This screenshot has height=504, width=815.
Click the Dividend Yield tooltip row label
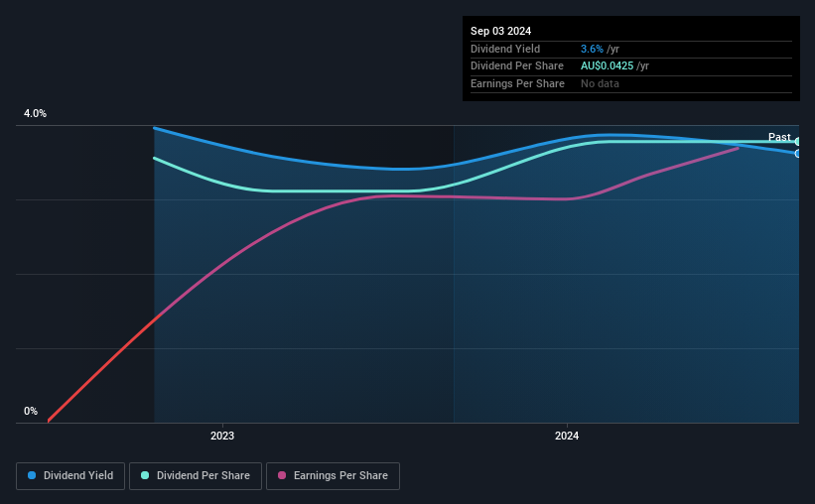(505, 49)
